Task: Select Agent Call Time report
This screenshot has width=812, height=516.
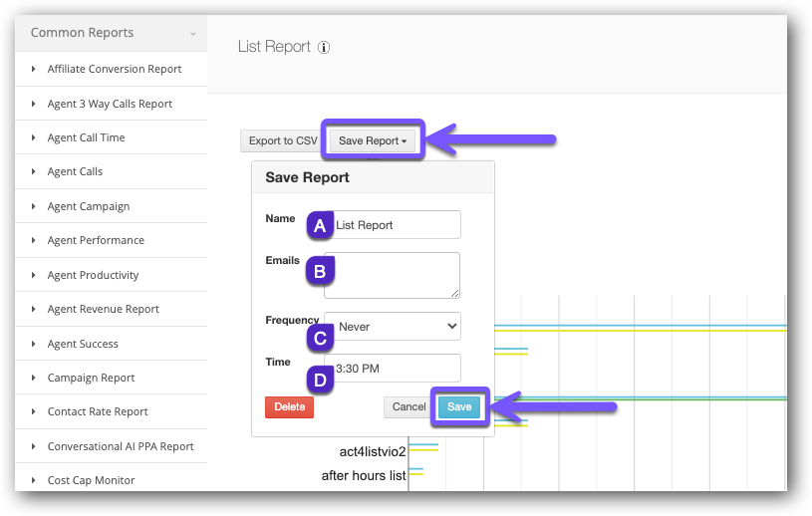Action: pos(86,137)
